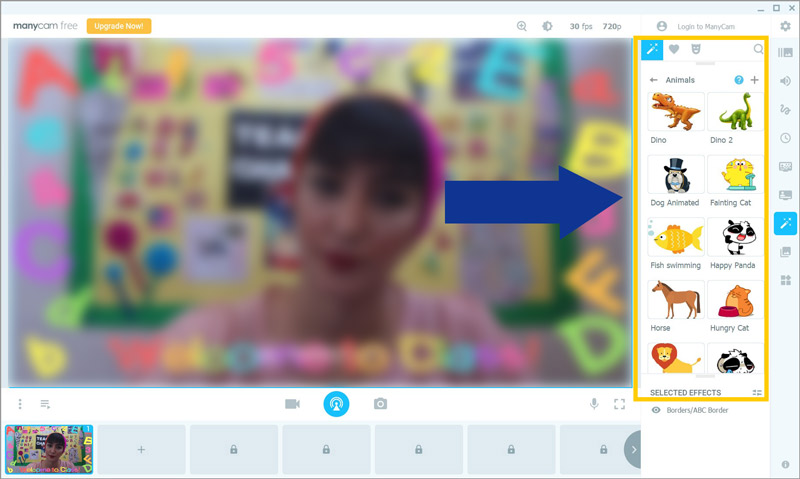Click the effects search magnifier icon
Viewport: 800px width, 479px height.
click(758, 49)
